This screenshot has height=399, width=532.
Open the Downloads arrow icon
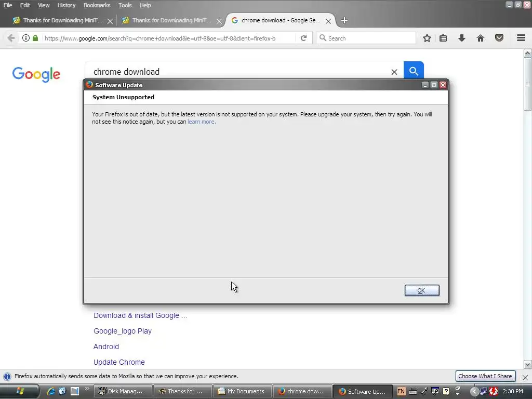tap(461, 38)
